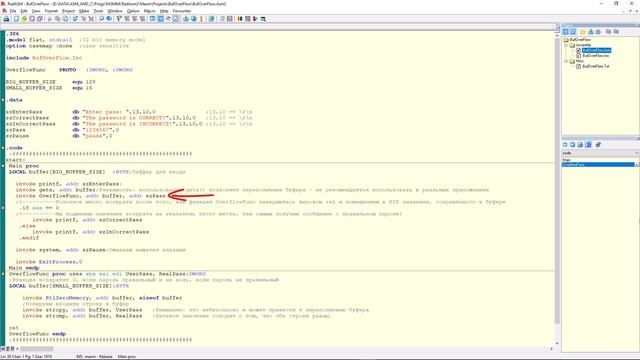Image resolution: width=640 pixels, height=360 pixels.
Task: Click the Save file toolbar icon
Action: (x=32, y=19)
